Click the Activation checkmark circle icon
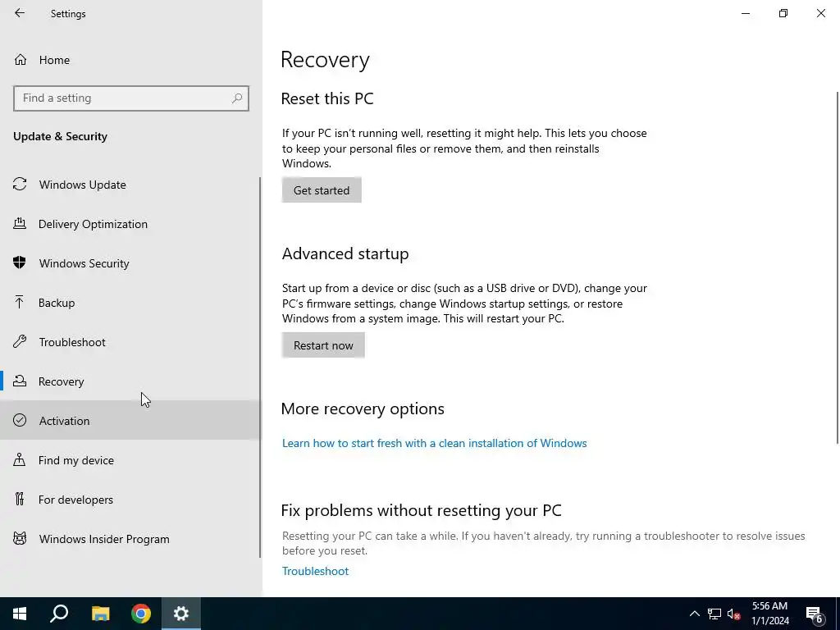 tap(20, 420)
